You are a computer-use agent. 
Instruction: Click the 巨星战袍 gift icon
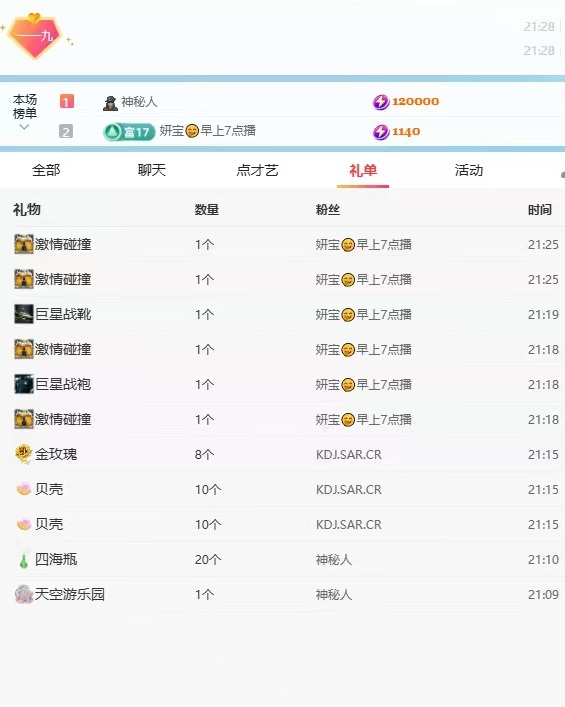click(x=24, y=384)
